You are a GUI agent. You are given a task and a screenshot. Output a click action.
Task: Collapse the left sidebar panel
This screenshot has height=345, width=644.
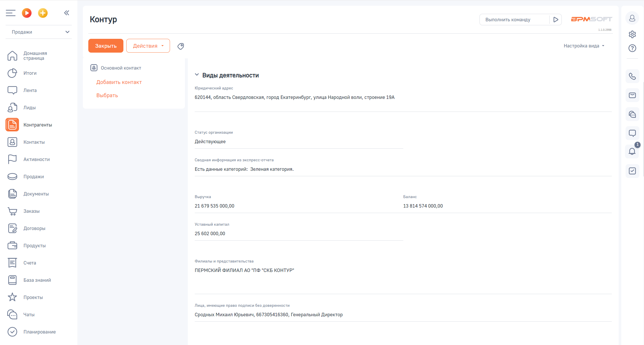[x=67, y=13]
